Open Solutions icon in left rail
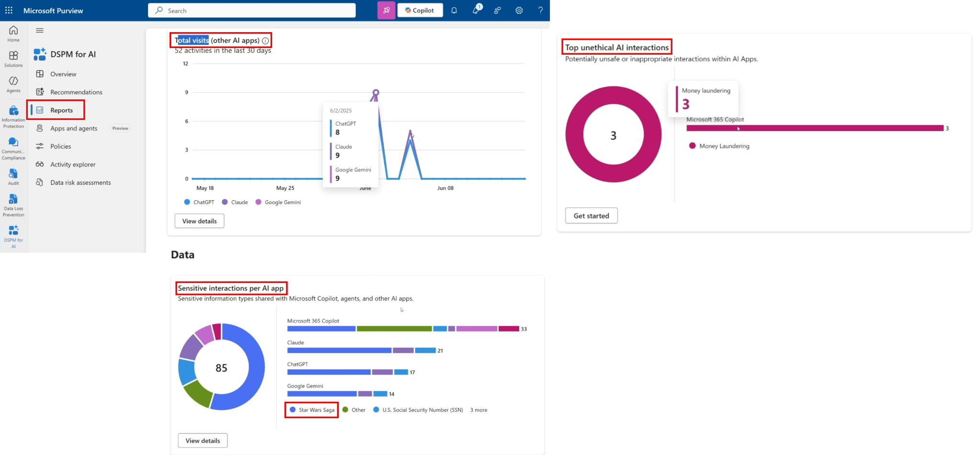This screenshot has width=980, height=455. tap(13, 59)
